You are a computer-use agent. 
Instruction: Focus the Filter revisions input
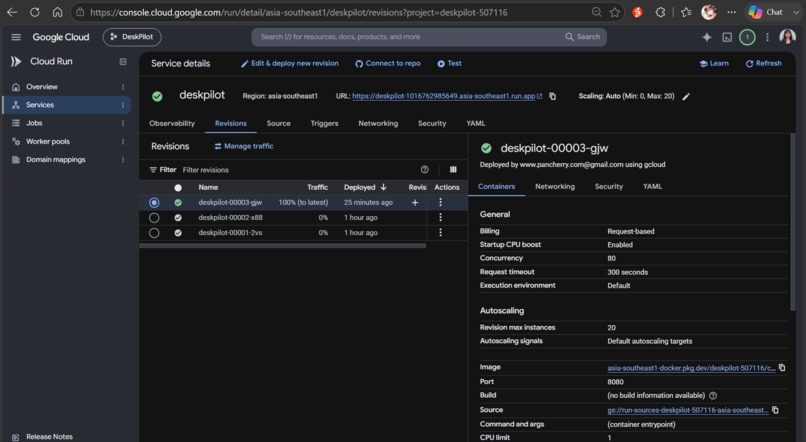point(298,170)
